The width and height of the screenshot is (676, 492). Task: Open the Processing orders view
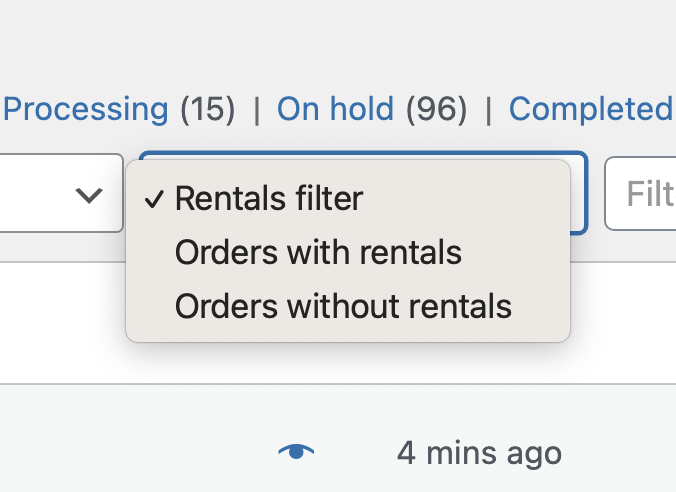pyautogui.click(x=86, y=109)
